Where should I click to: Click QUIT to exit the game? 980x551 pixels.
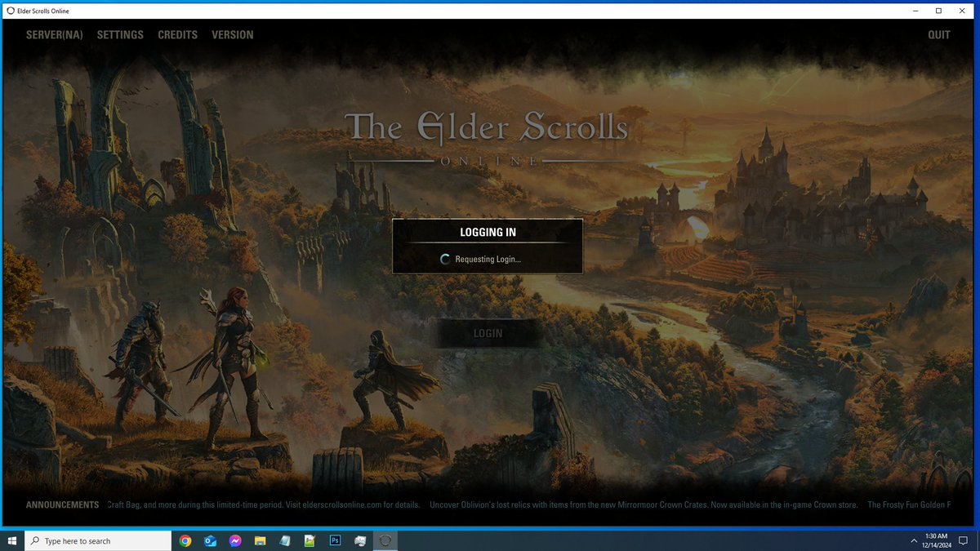[939, 35]
